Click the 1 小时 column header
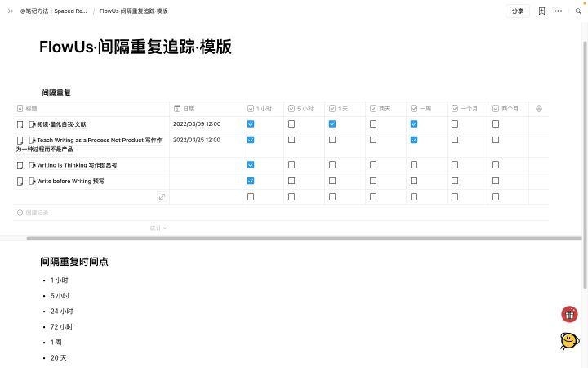This screenshot has height=368, width=588. click(x=263, y=109)
